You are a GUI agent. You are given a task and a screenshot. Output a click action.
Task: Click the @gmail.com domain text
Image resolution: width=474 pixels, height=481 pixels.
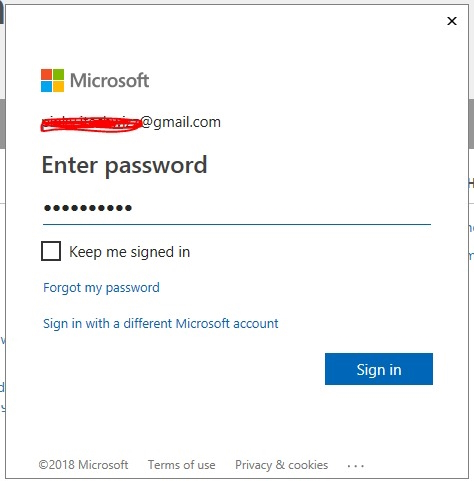tap(181, 122)
